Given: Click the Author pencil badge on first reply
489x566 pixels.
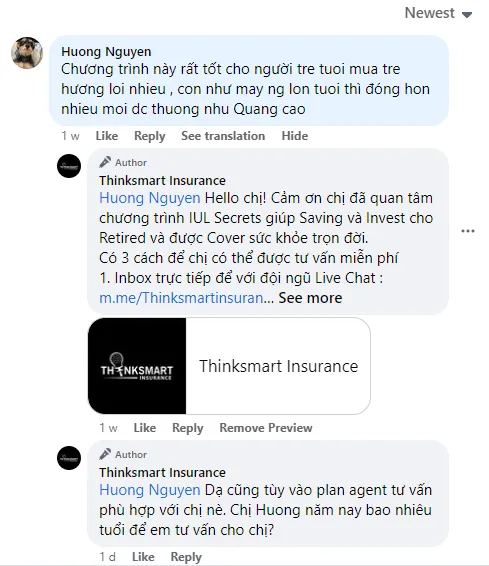Looking at the screenshot, I should pos(123,162).
